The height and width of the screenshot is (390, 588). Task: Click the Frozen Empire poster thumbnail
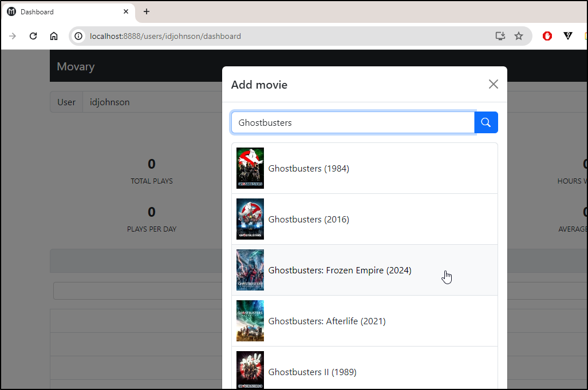pos(250,270)
